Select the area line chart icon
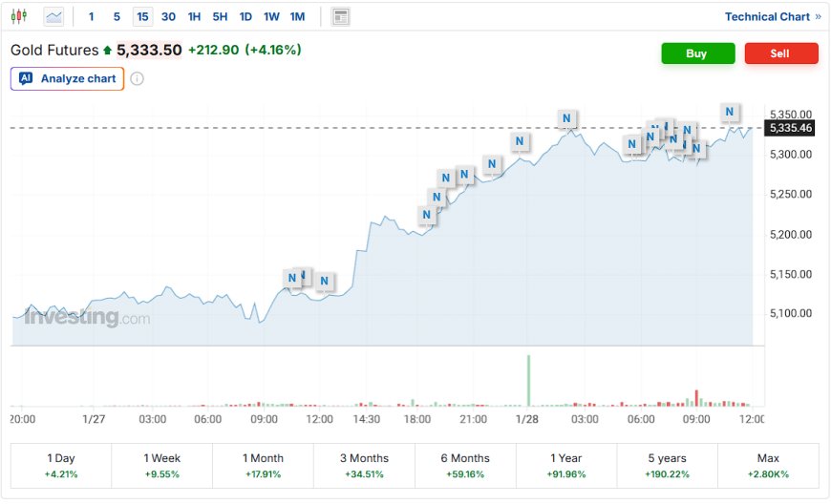This screenshot has width=831, height=504. point(53,17)
